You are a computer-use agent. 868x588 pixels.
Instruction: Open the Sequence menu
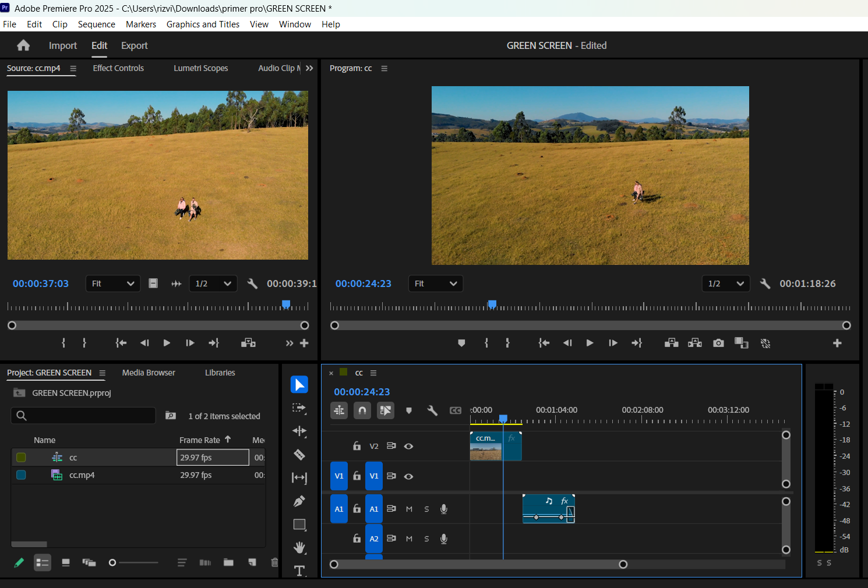click(96, 24)
